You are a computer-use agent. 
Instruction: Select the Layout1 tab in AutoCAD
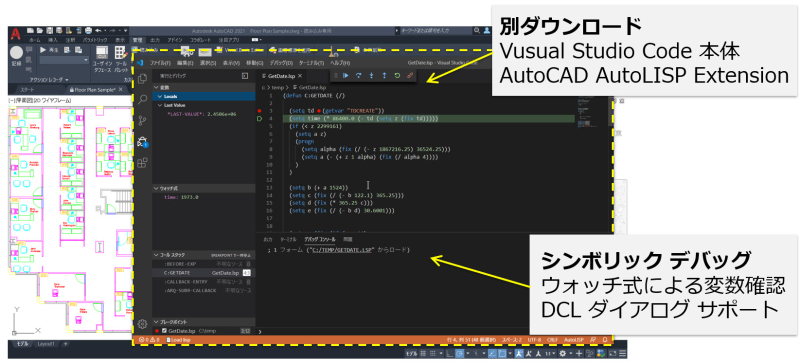[46, 344]
